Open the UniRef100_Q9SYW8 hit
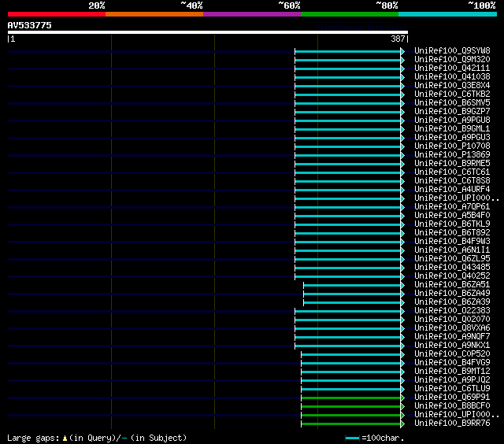The image size is (504, 444). click(452, 50)
